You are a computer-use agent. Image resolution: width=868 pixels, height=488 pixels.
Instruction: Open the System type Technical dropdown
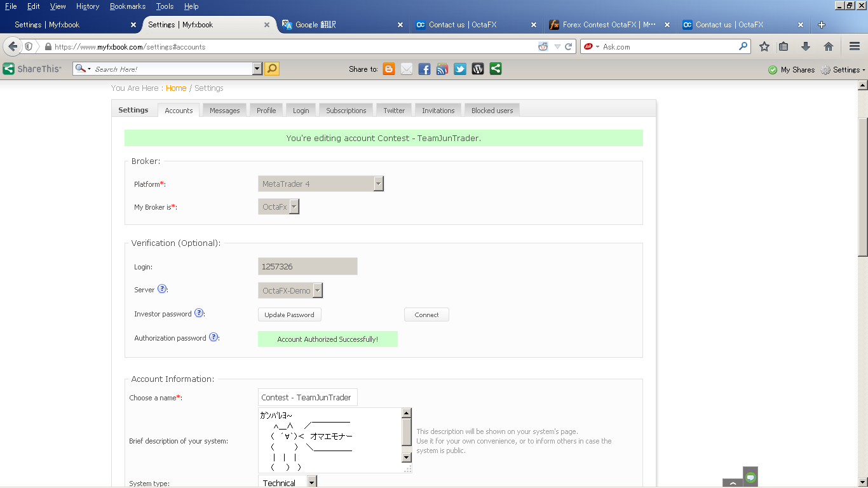pos(287,482)
